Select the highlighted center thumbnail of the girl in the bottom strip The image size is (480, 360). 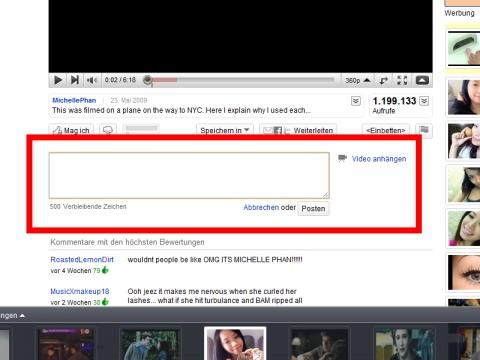[235, 344]
